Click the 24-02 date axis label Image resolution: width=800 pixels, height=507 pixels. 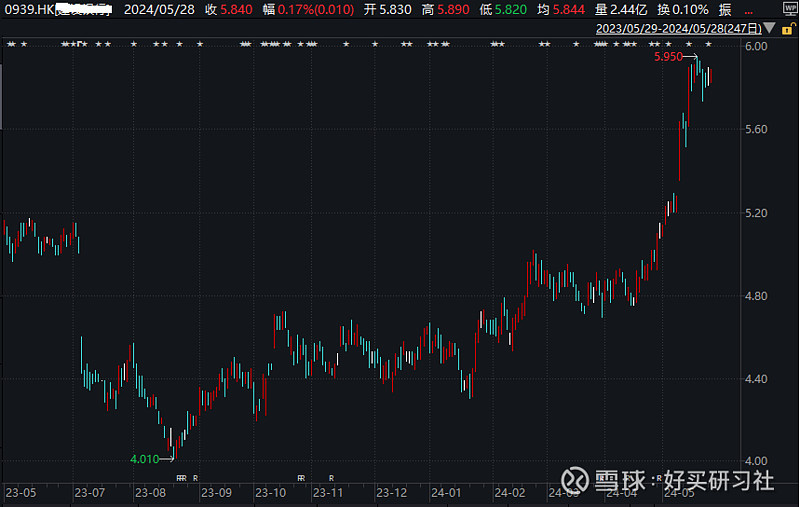(510, 493)
